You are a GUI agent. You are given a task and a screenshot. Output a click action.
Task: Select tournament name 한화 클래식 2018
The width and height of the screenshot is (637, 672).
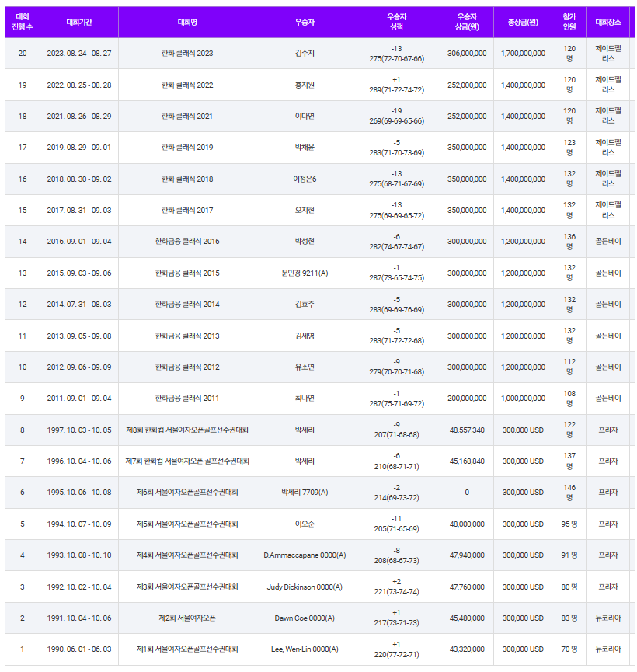(187, 179)
